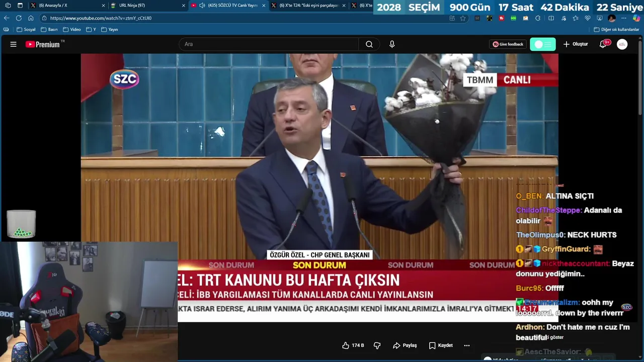Open browser settings and more ellipsis
Screen dimensions: 644x362
tap(624, 18)
